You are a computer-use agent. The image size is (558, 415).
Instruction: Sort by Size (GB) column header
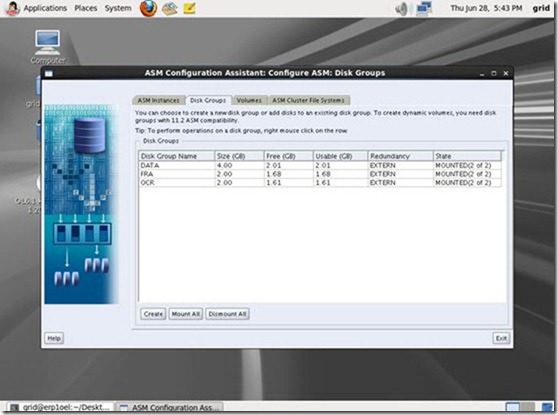click(239, 156)
